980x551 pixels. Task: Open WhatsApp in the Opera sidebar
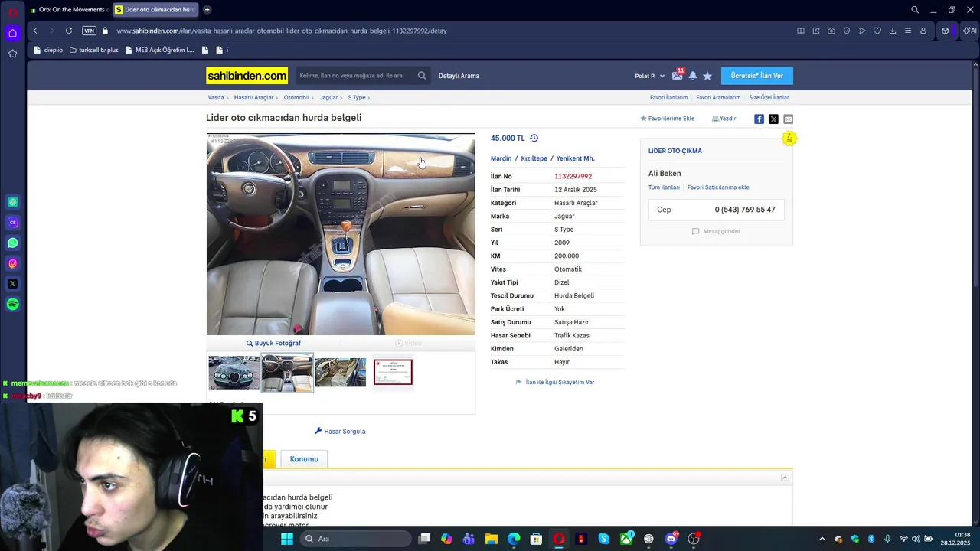[x=13, y=243]
